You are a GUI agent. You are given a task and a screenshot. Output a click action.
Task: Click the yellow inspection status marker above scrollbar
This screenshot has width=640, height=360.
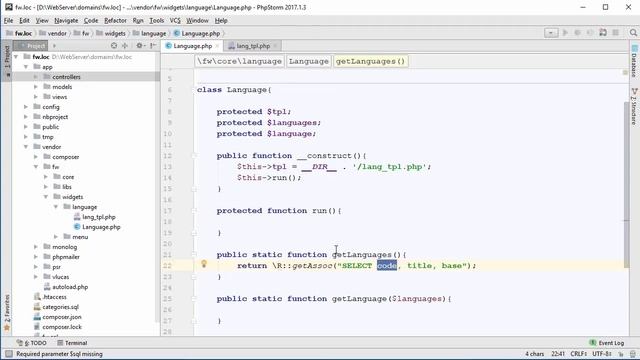tap(625, 73)
